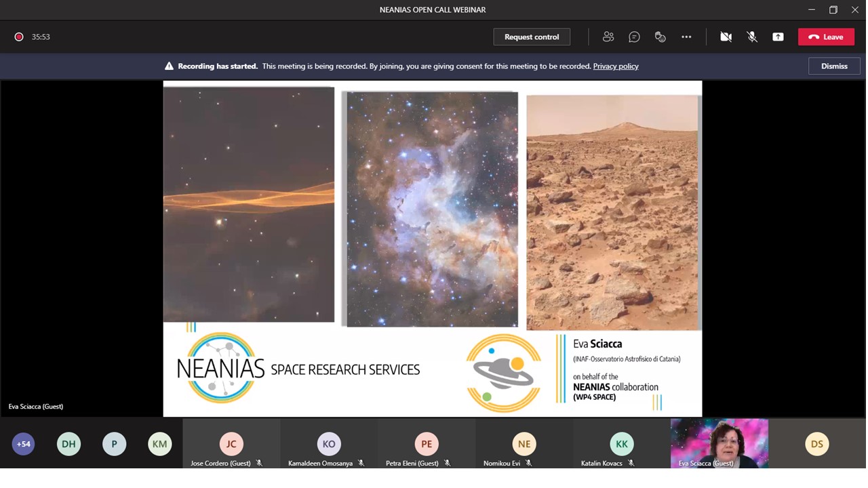This screenshot has width=868, height=488.
Task: Show the +54 additional participants
Action: coord(23,444)
